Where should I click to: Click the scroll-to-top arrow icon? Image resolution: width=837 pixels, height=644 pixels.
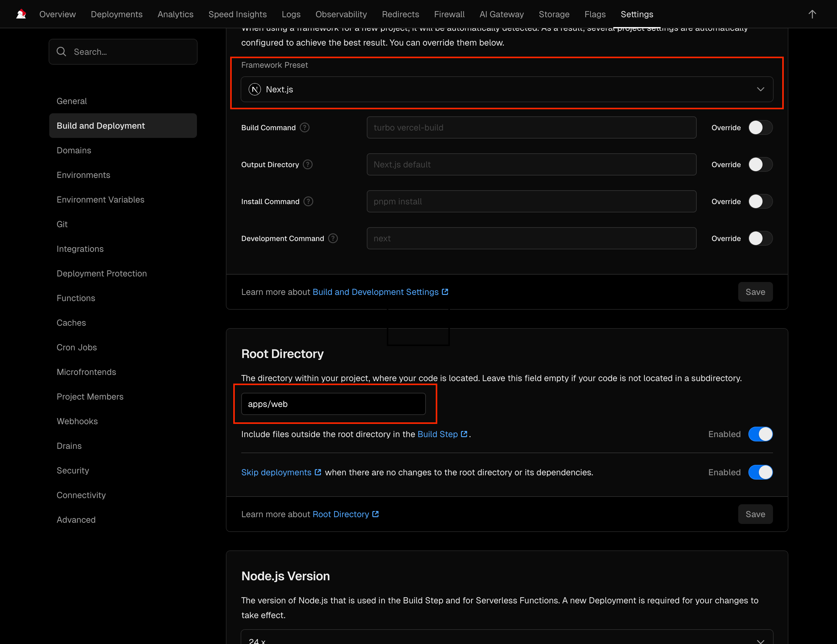(x=812, y=14)
